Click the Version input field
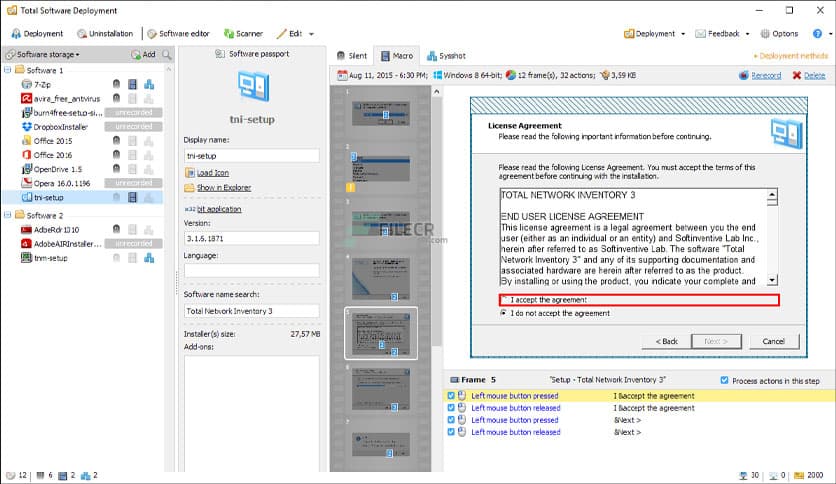Image resolution: width=836 pixels, height=484 pixels. point(252,238)
